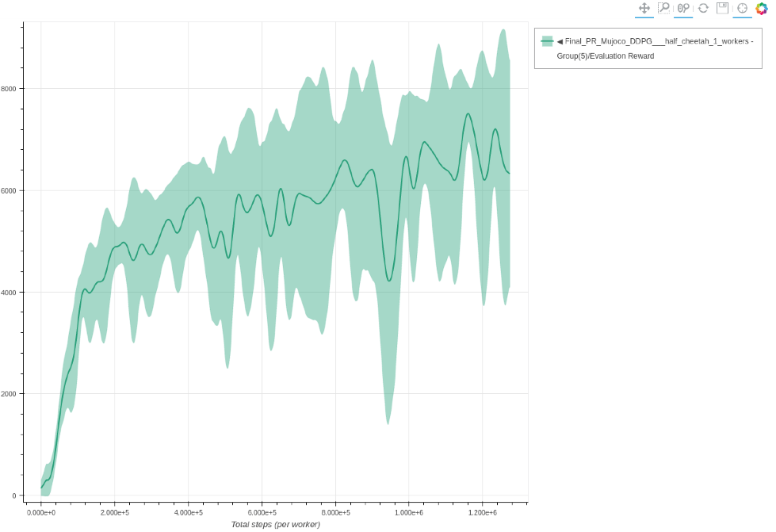
Task: Select the Box Zoom tool
Action: [x=664, y=8]
